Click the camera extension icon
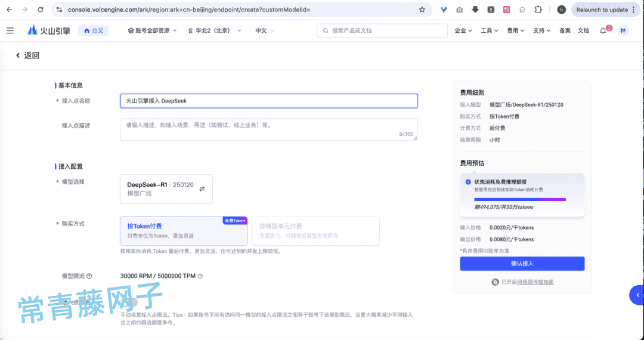Screen dimensions: 644x340 (459, 10)
